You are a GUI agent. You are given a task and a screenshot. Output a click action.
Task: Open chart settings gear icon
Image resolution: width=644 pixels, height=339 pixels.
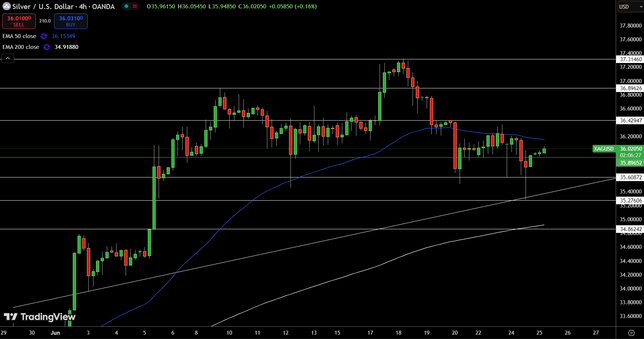[631, 332]
